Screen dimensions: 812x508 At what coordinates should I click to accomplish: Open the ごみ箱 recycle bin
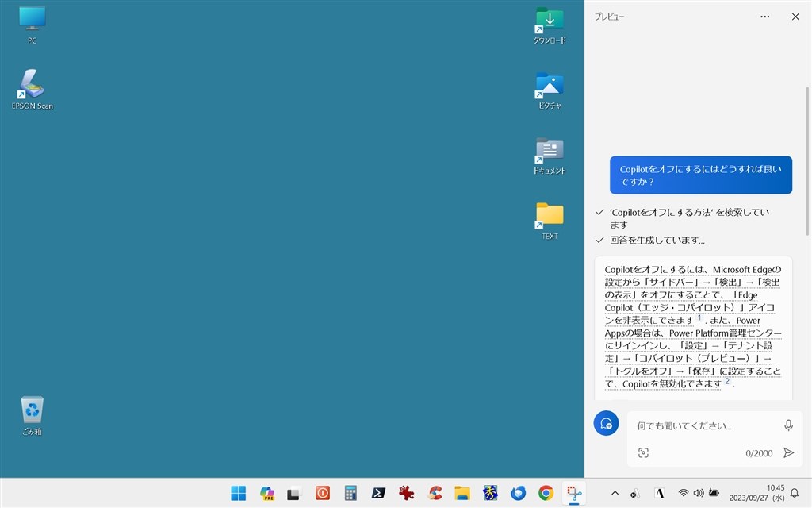tap(32, 416)
